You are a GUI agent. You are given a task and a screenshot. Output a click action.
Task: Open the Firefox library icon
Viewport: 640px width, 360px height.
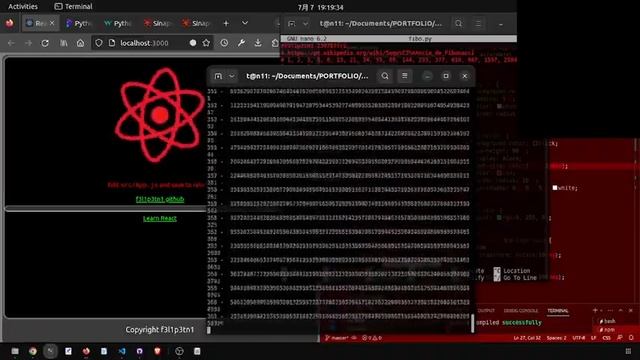point(64,43)
